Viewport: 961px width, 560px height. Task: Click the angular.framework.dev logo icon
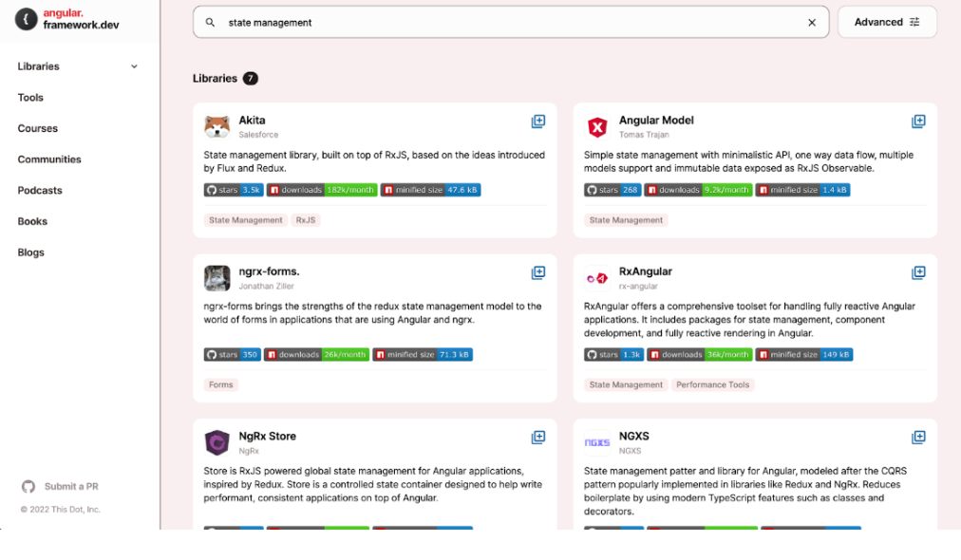coord(26,19)
